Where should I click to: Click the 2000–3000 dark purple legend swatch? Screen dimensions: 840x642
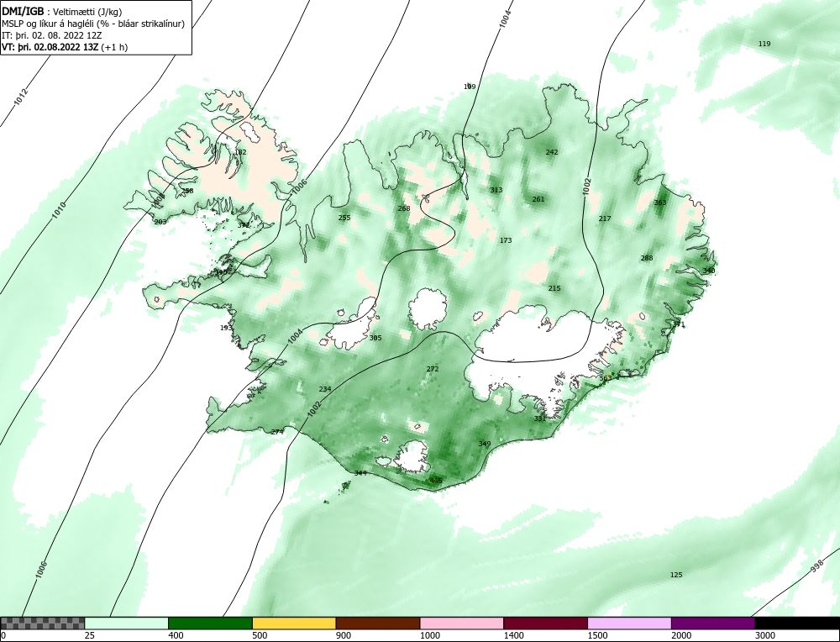coord(713,623)
